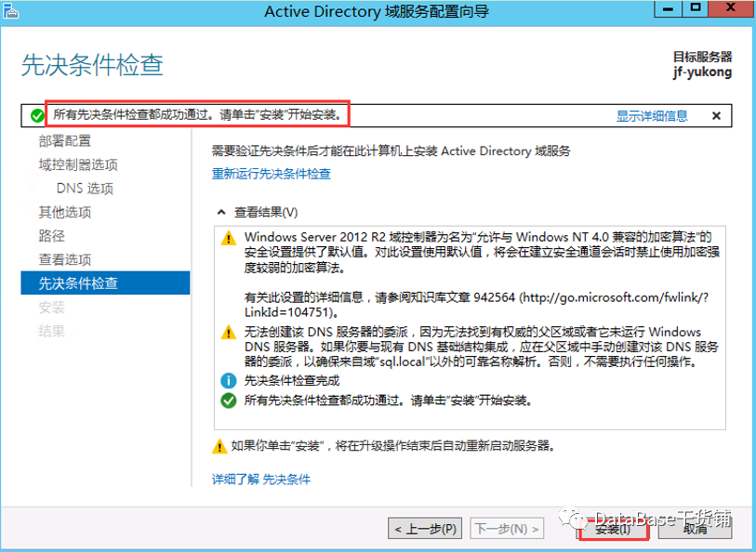
Task: Click the 先决条件检查 page heading
Action: [x=92, y=64]
